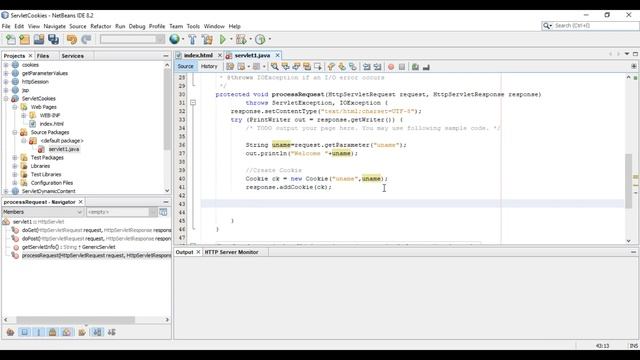Switch to the Services tab

click(x=73, y=56)
